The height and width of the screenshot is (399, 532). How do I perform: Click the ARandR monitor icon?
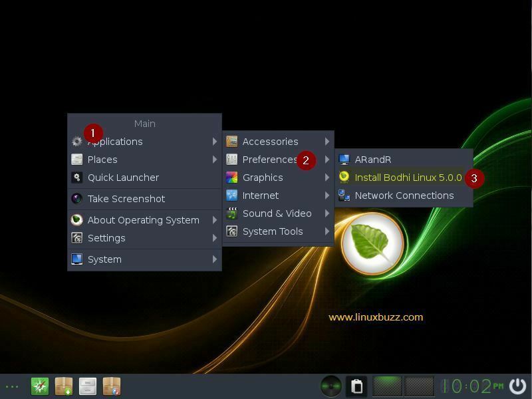coord(344,160)
